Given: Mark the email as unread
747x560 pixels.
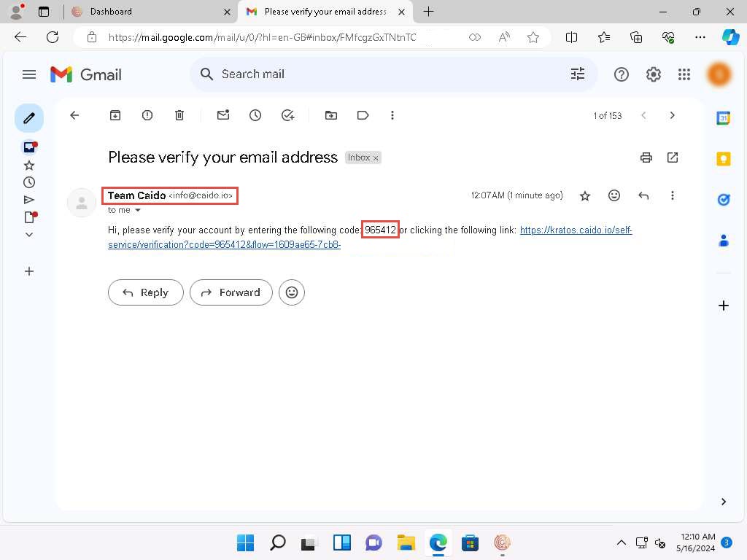Looking at the screenshot, I should (x=223, y=115).
